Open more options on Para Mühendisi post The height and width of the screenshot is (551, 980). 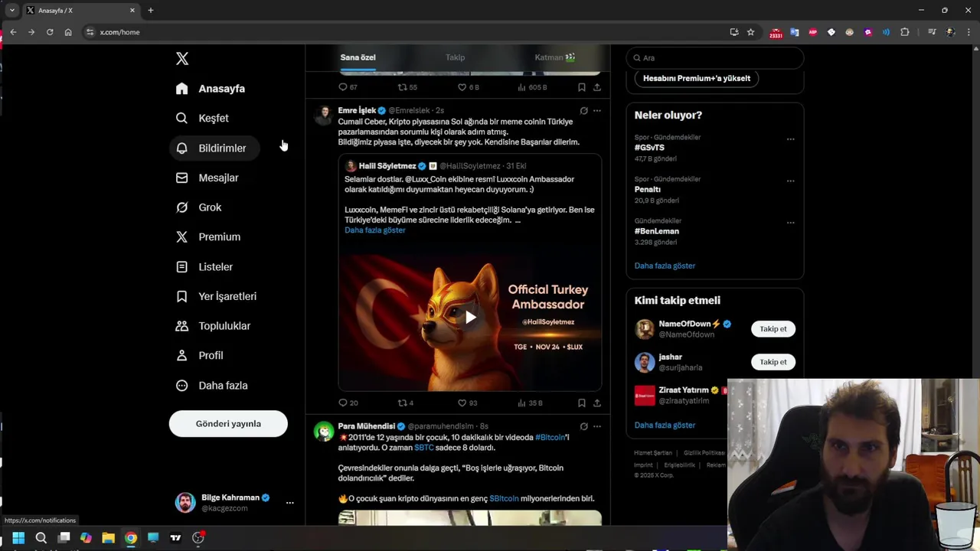[x=597, y=426]
